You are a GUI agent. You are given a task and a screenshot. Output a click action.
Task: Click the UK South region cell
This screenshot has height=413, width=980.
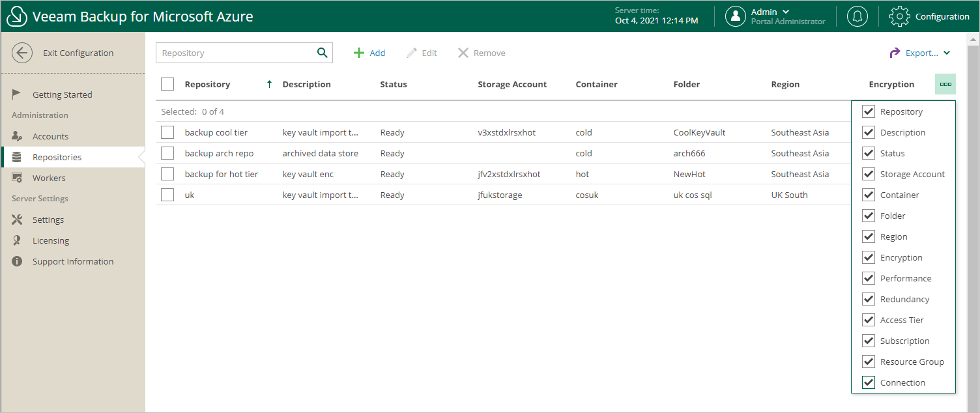tap(789, 195)
